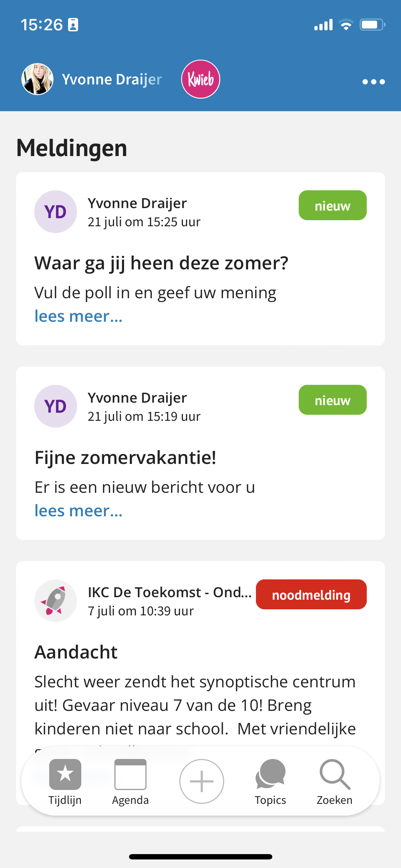Open "Waar ga jij heen deze zomer?" notification
Image resolution: width=401 pixels, height=868 pixels.
161,263
